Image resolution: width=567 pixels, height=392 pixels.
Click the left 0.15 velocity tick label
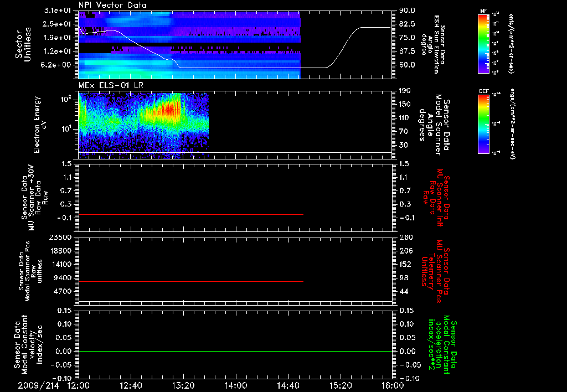pos(64,311)
